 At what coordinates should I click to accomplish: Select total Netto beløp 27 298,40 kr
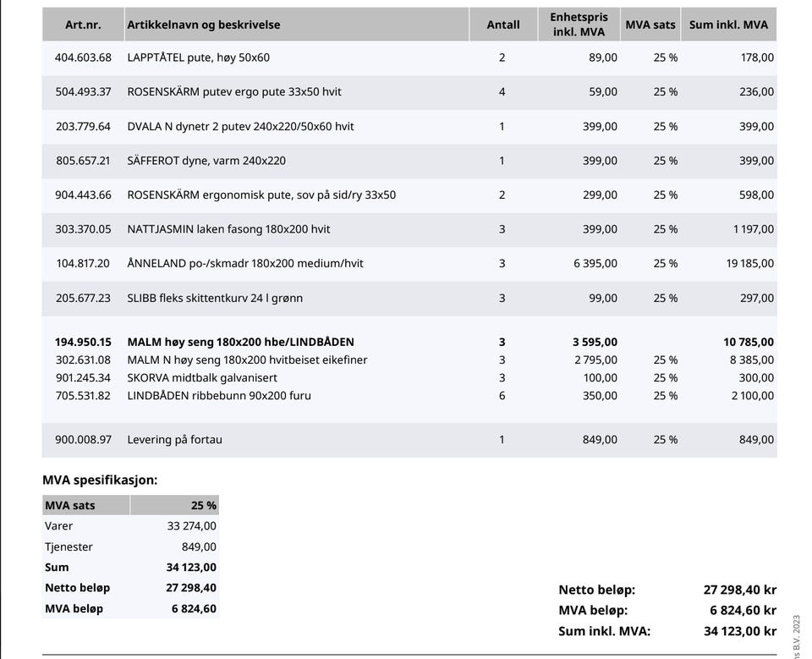739,590
